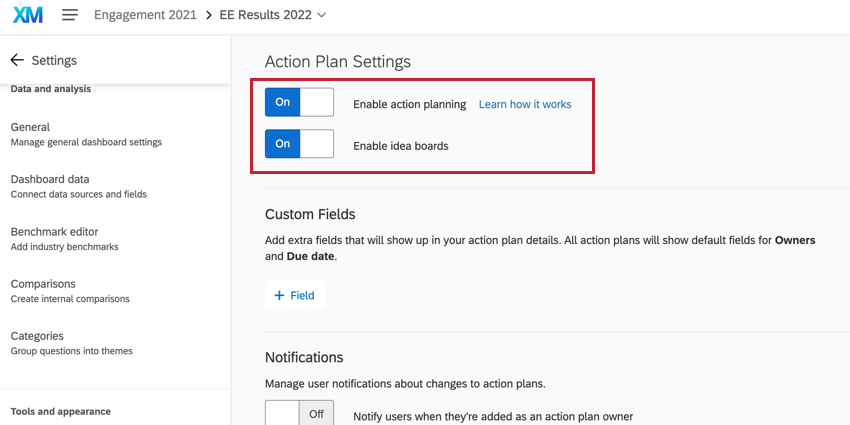850x425 pixels.
Task: Click the Engagement 2021 breadcrumb
Action: pyautogui.click(x=145, y=16)
